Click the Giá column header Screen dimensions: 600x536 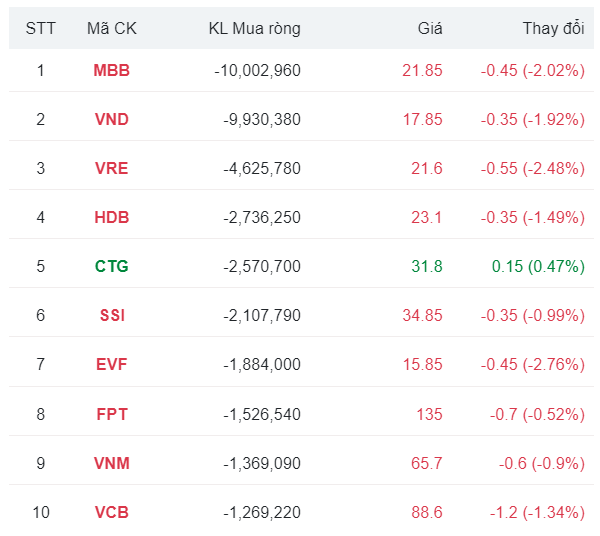430,28
